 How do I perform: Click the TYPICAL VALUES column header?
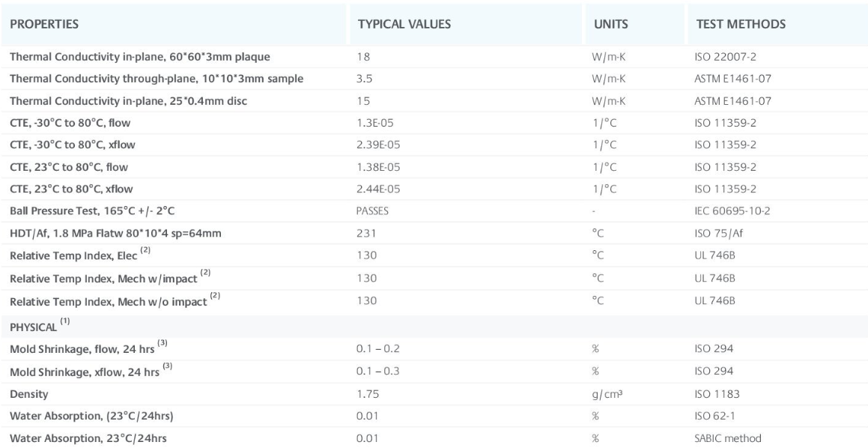tap(404, 25)
